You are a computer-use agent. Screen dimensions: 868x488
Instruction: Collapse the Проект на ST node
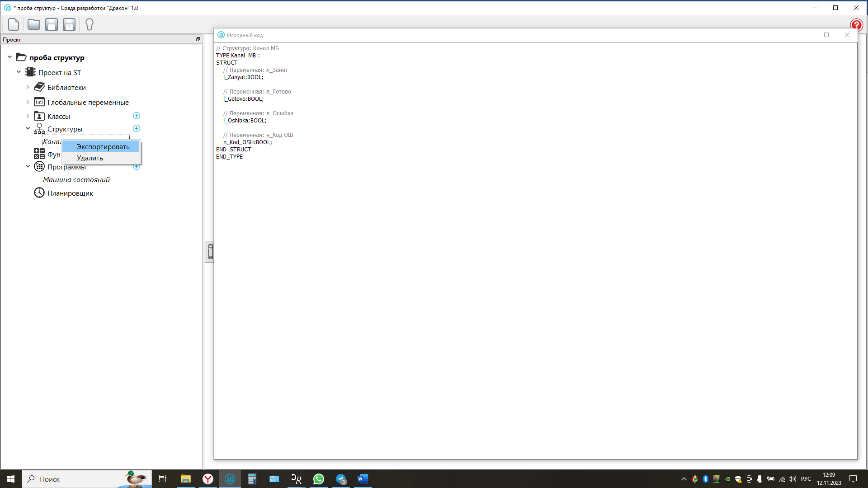pos(19,72)
